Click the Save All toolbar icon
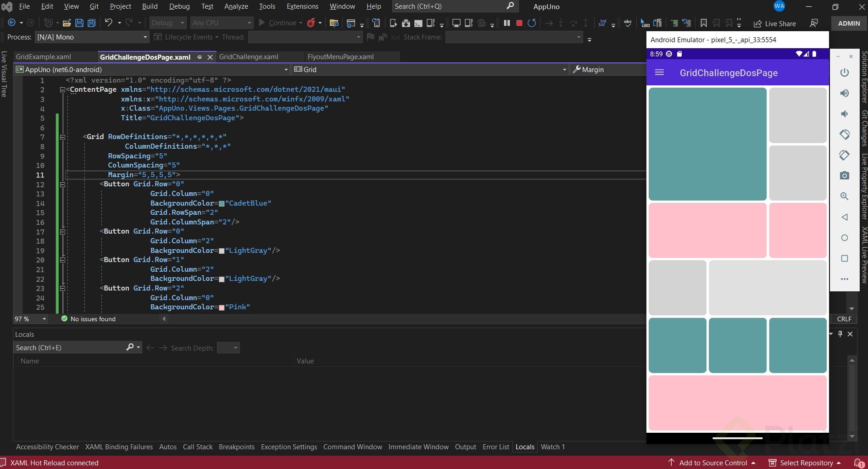868x469 pixels. (x=92, y=23)
